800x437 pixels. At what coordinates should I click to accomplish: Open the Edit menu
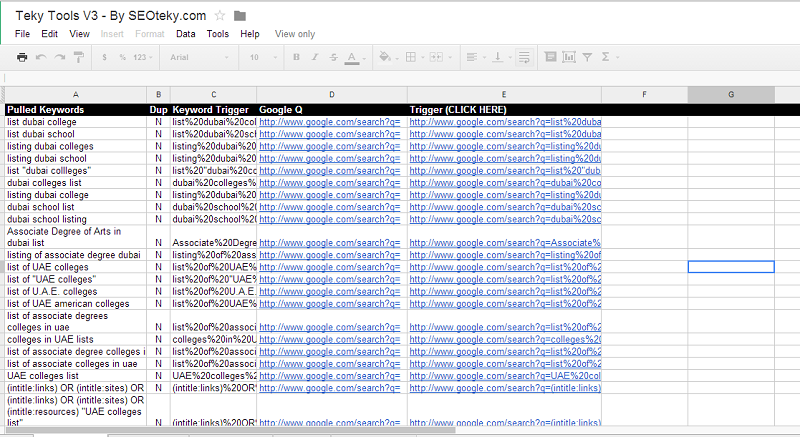pos(49,34)
